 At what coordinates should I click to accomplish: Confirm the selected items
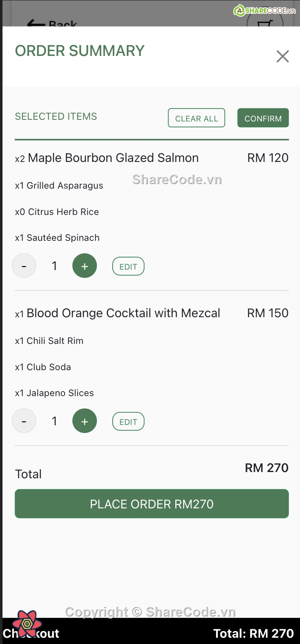263,118
